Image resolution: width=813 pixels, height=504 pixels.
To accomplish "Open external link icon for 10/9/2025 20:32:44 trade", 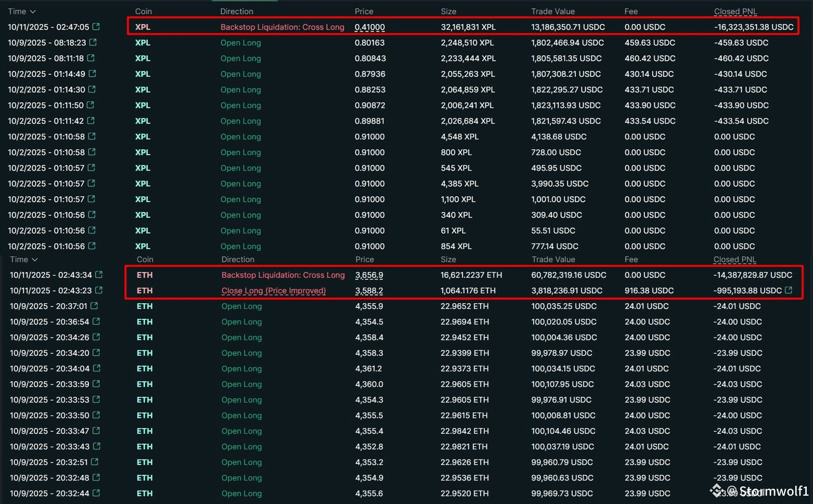I will point(96,493).
